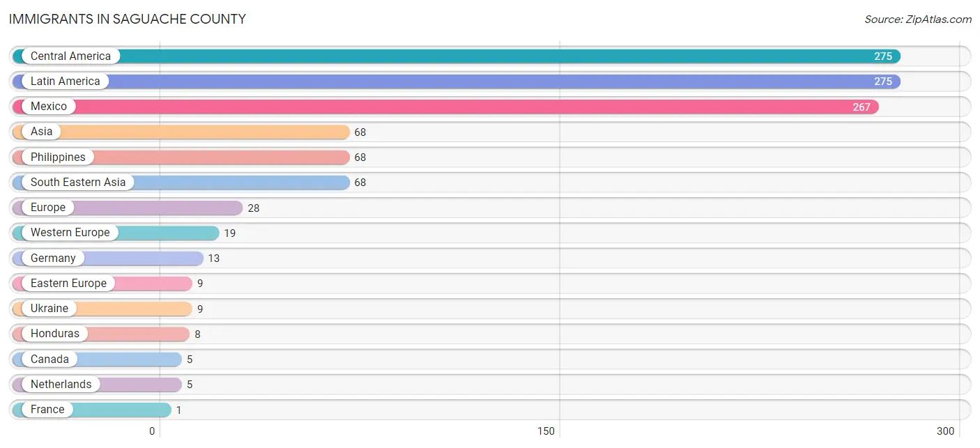980x448 pixels.
Task: Click the Germany value 13
Action: [x=213, y=258]
